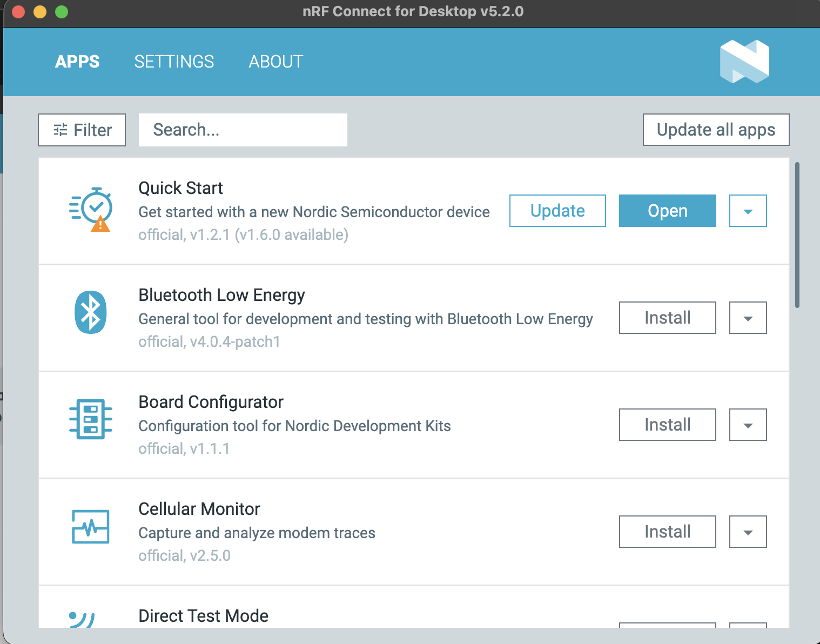Click the Nordic Semiconductor logo

[x=744, y=62]
